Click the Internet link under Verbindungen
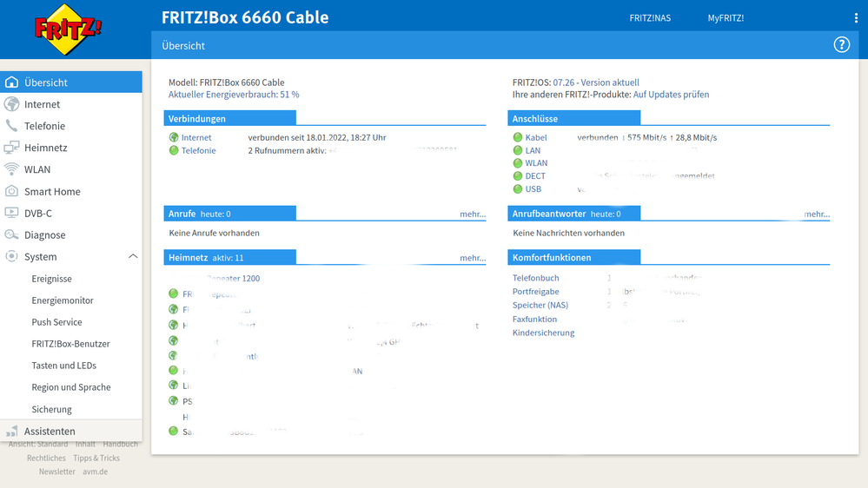 [x=196, y=137]
